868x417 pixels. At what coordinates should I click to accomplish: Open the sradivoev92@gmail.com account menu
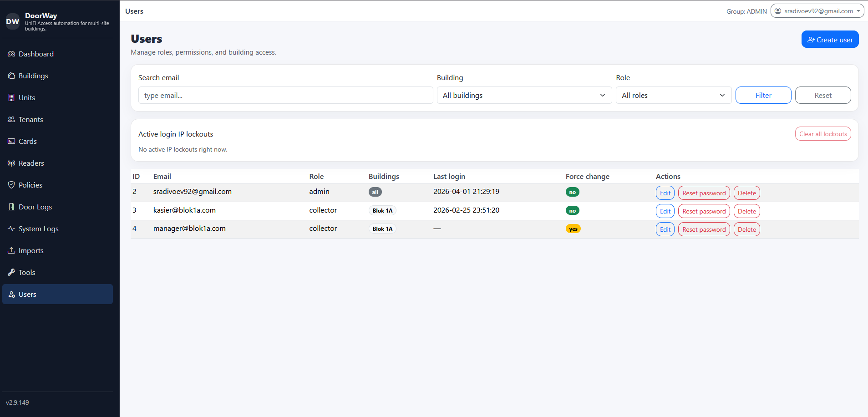[817, 11]
